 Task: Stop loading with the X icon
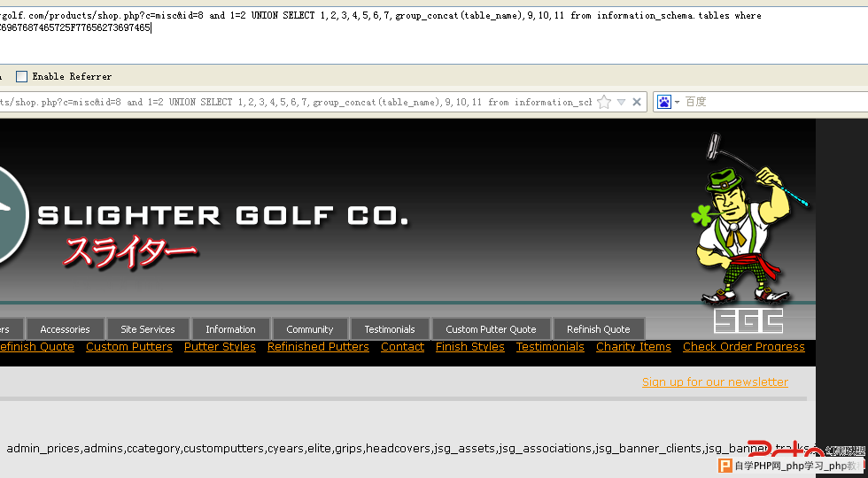pyautogui.click(x=637, y=102)
